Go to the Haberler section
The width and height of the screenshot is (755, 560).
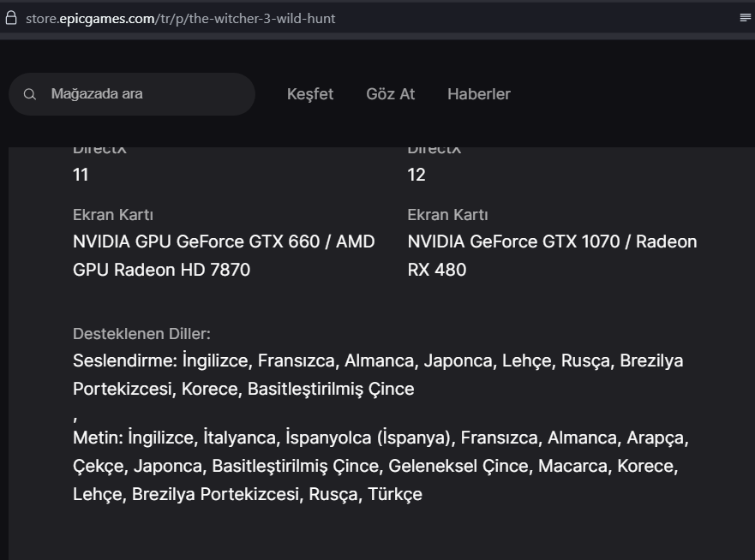[x=478, y=94]
